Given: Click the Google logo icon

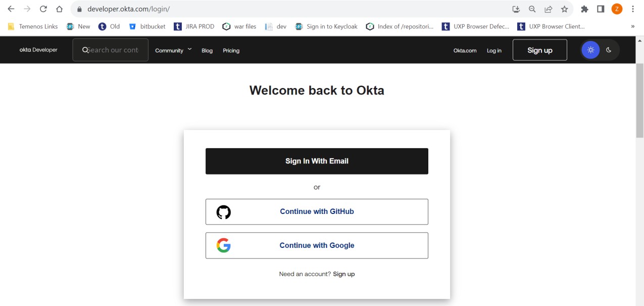Looking at the screenshot, I should click(223, 245).
